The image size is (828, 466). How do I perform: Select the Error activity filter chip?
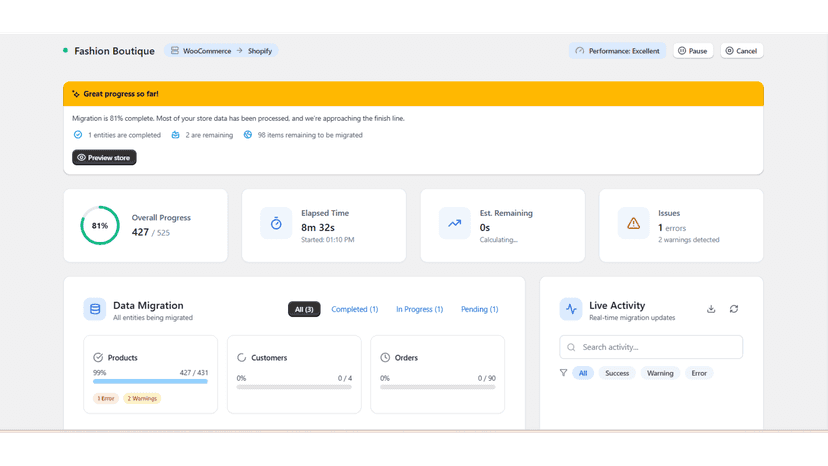(699, 373)
